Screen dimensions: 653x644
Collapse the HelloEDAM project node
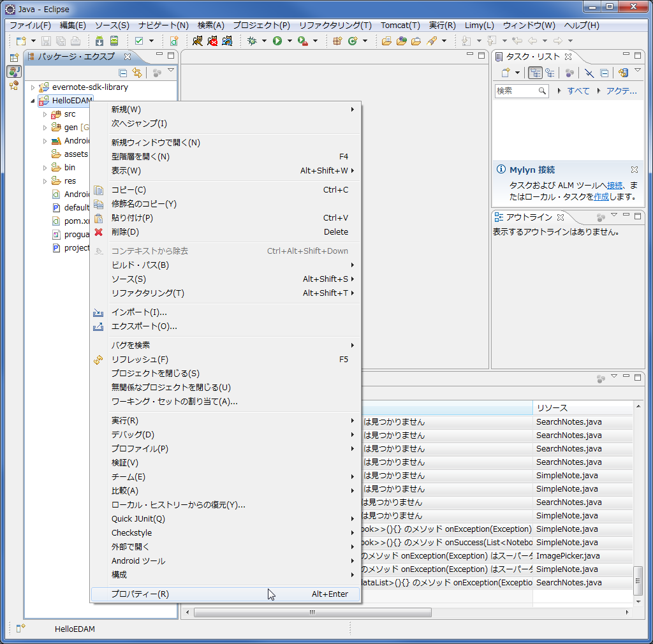[33, 101]
